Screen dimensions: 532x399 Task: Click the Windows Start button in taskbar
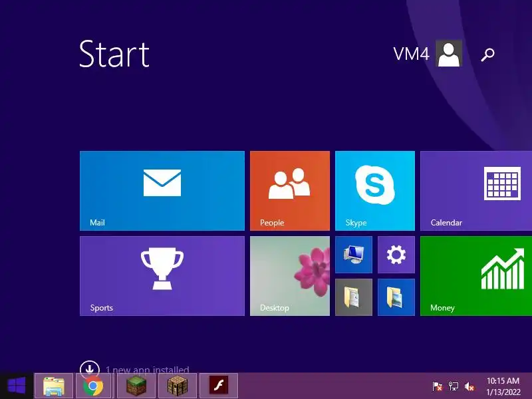pos(17,386)
